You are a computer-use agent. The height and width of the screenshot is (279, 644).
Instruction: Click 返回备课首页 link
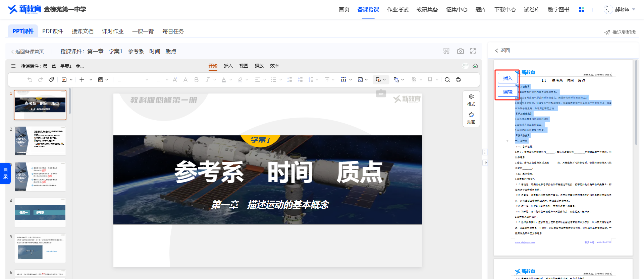[x=27, y=52]
